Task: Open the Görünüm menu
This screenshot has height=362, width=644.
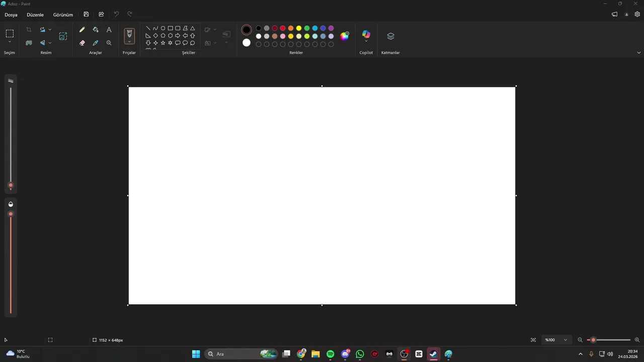Action: pos(63,15)
